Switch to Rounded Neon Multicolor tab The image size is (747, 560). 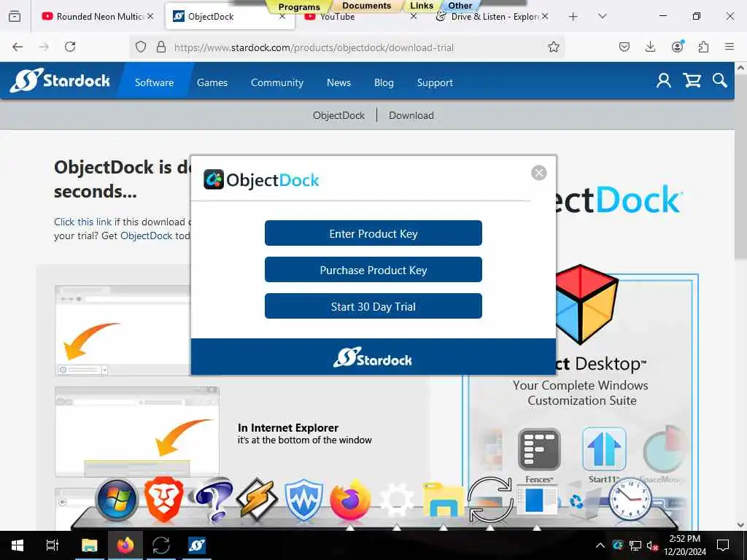click(x=98, y=16)
